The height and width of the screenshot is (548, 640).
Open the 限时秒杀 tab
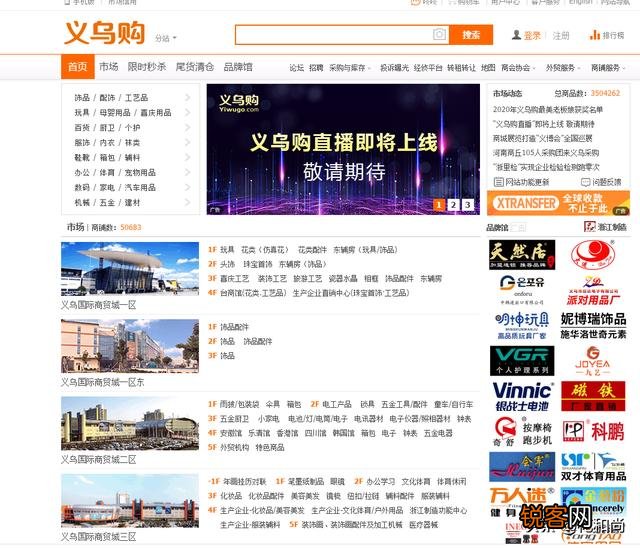coord(147,67)
